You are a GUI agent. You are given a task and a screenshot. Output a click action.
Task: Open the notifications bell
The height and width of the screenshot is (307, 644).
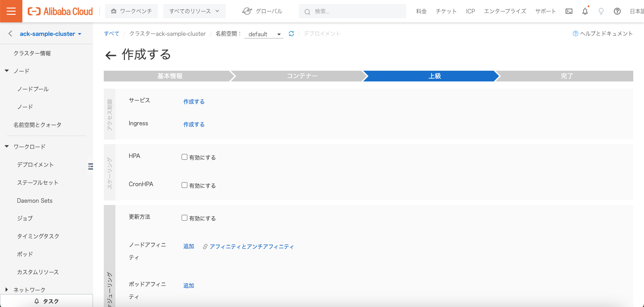click(x=585, y=11)
